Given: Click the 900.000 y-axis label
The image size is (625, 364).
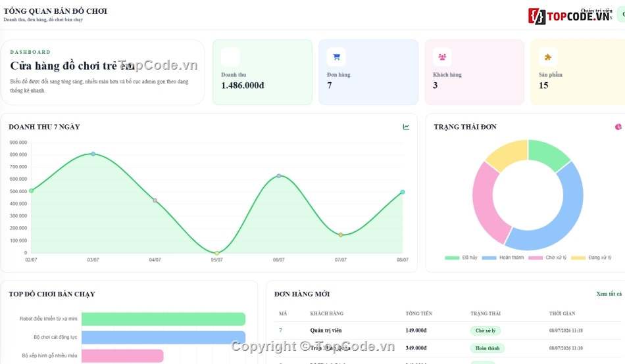Looking at the screenshot, I should pyautogui.click(x=18, y=142).
